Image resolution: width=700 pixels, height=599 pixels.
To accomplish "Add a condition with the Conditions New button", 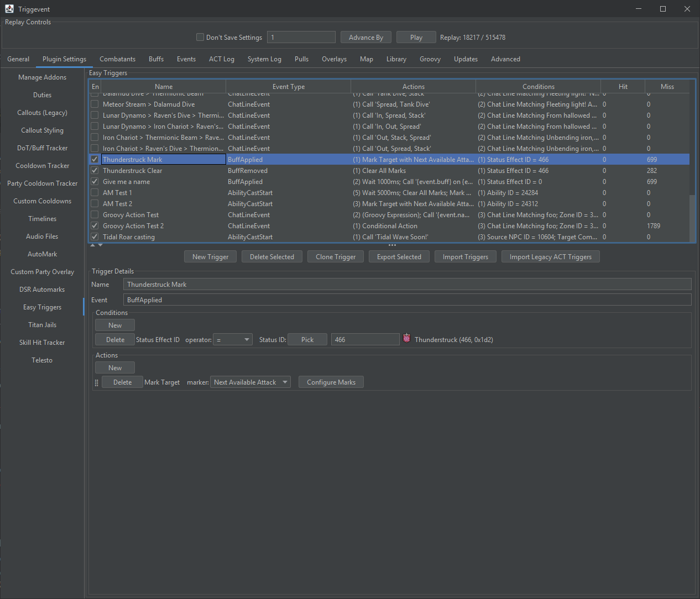I will click(x=115, y=325).
